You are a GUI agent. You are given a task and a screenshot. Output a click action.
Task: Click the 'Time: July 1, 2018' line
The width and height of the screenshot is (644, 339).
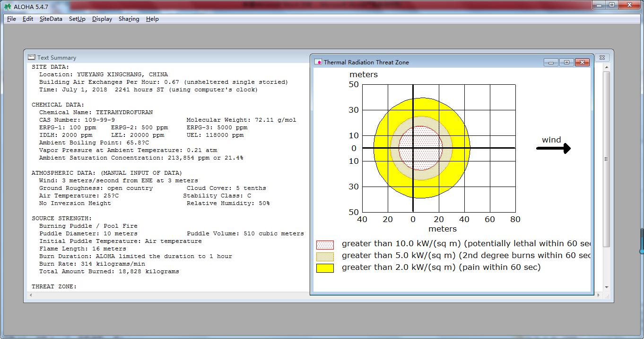pyautogui.click(x=148, y=89)
